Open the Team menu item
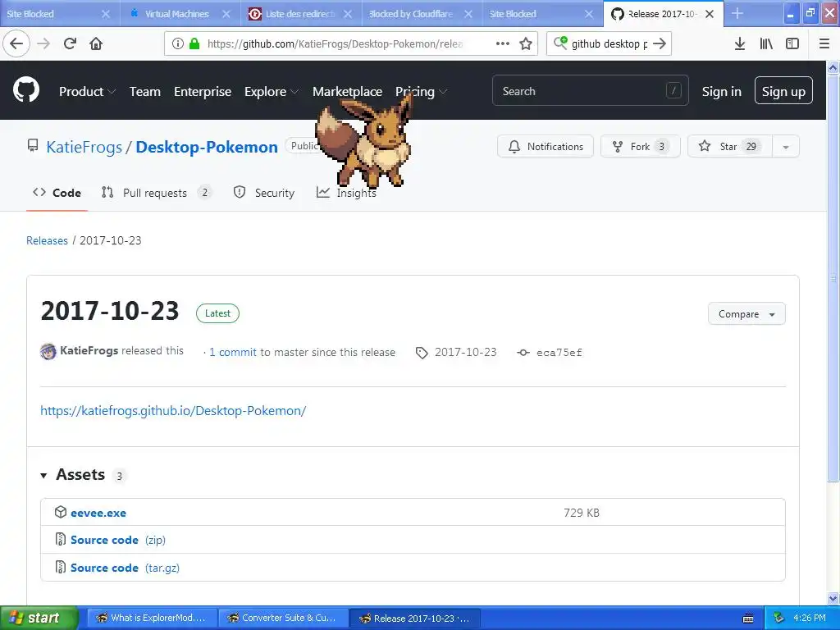The image size is (840, 630). [x=145, y=92]
